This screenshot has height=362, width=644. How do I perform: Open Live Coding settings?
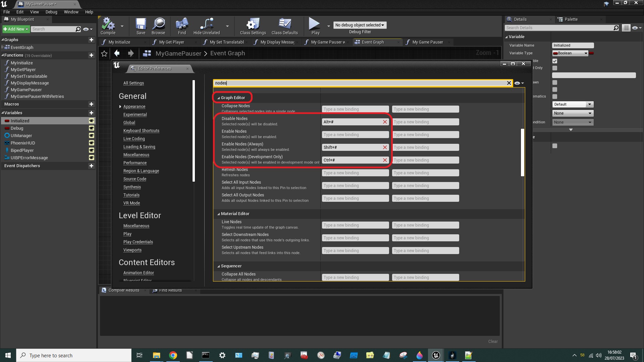click(x=134, y=139)
